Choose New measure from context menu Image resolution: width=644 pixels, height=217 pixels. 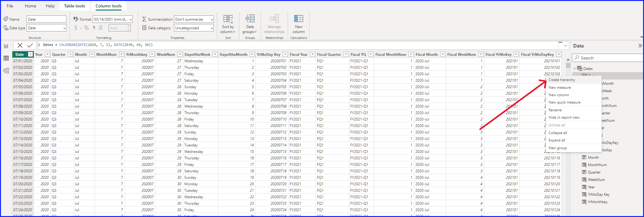coord(574,88)
